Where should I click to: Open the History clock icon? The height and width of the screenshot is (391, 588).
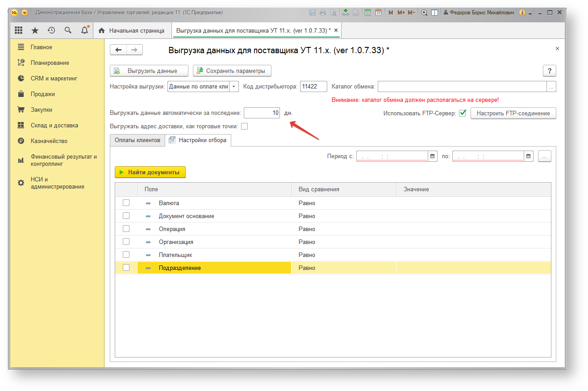tap(51, 30)
